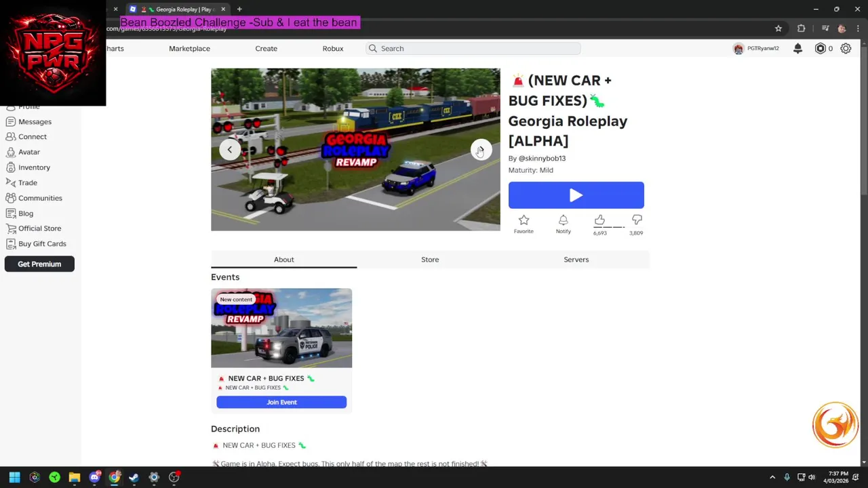Image resolution: width=868 pixels, height=488 pixels.
Task: Open Windows Start menu
Action: (14, 477)
